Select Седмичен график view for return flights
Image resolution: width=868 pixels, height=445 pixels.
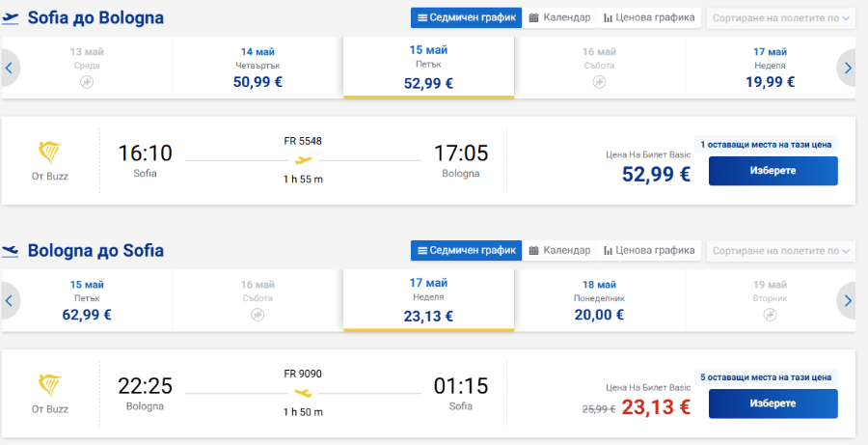tap(466, 250)
